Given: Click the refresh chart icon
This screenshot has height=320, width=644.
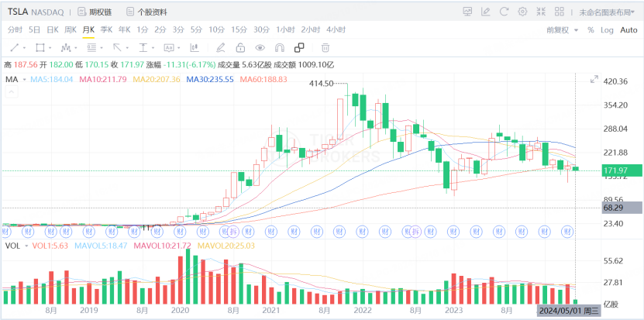Looking at the screenshot, I should [x=504, y=12].
